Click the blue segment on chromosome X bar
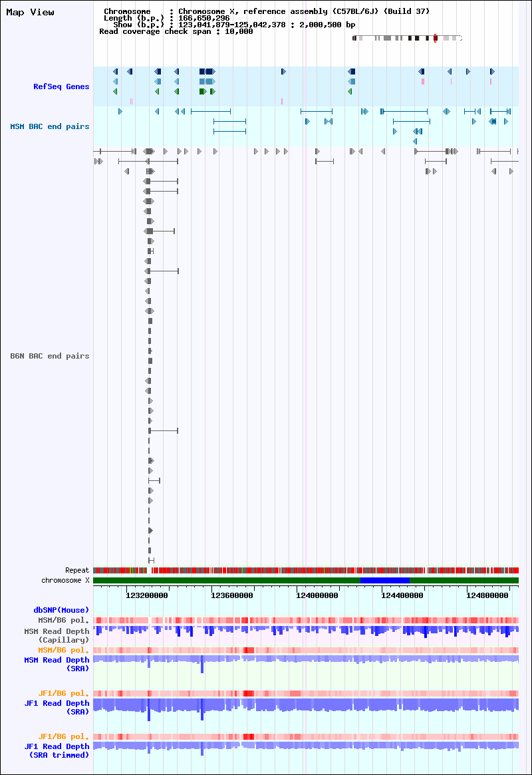 [x=385, y=580]
